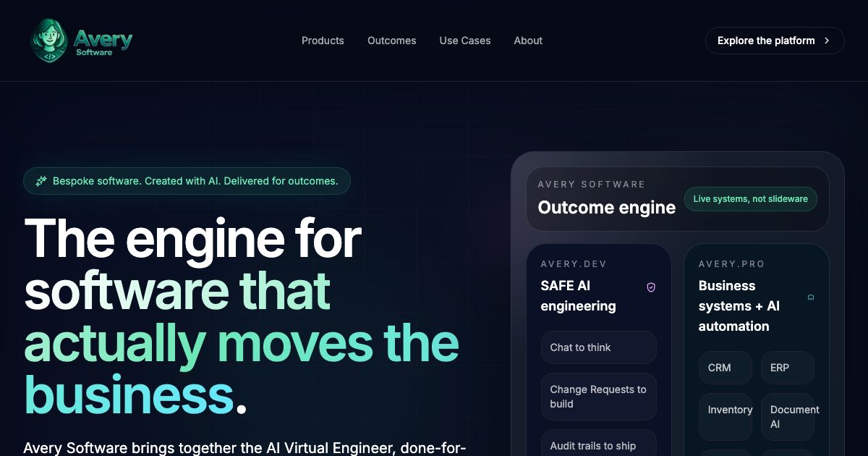Click the chevron arrow in Explore the platform
This screenshot has height=456, width=868.
coord(827,41)
